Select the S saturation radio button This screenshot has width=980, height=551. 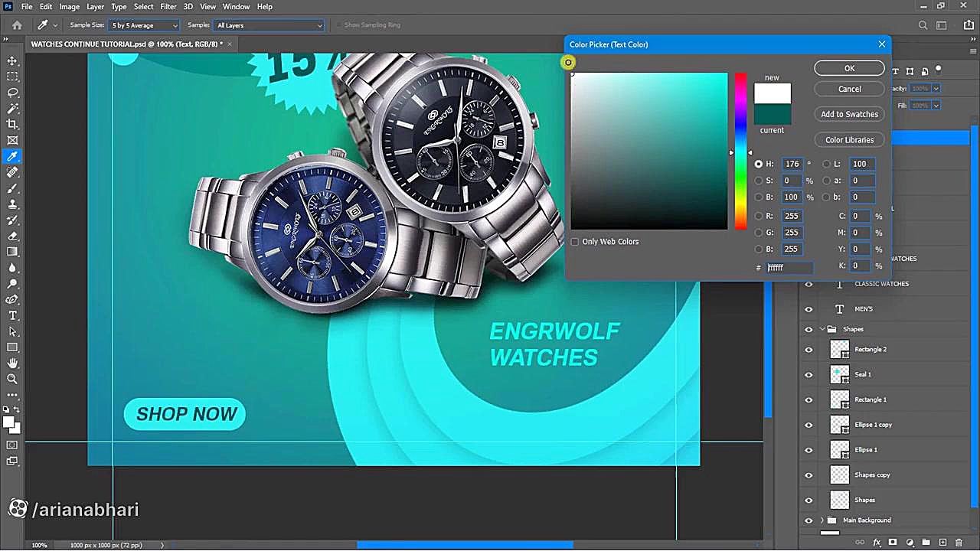pos(759,181)
